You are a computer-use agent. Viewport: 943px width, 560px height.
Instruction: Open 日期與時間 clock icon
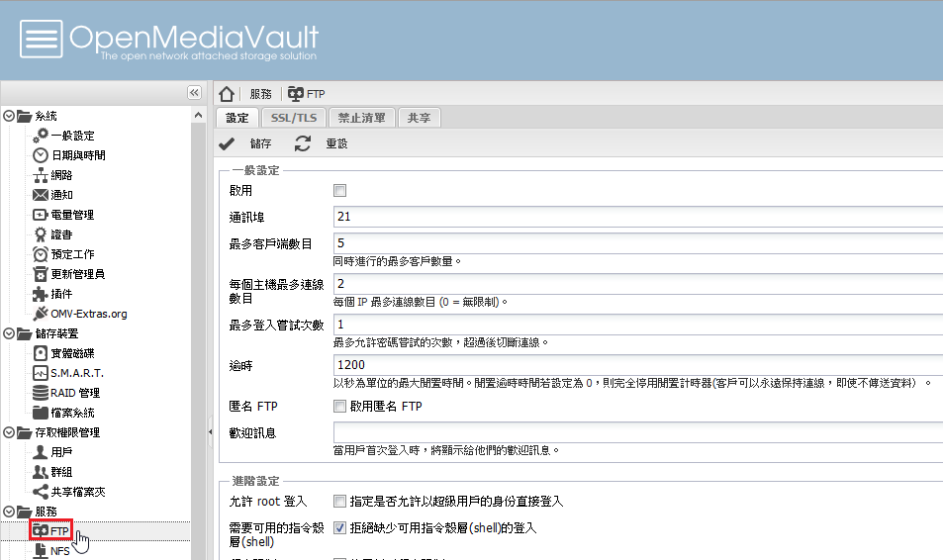pyautogui.click(x=41, y=155)
